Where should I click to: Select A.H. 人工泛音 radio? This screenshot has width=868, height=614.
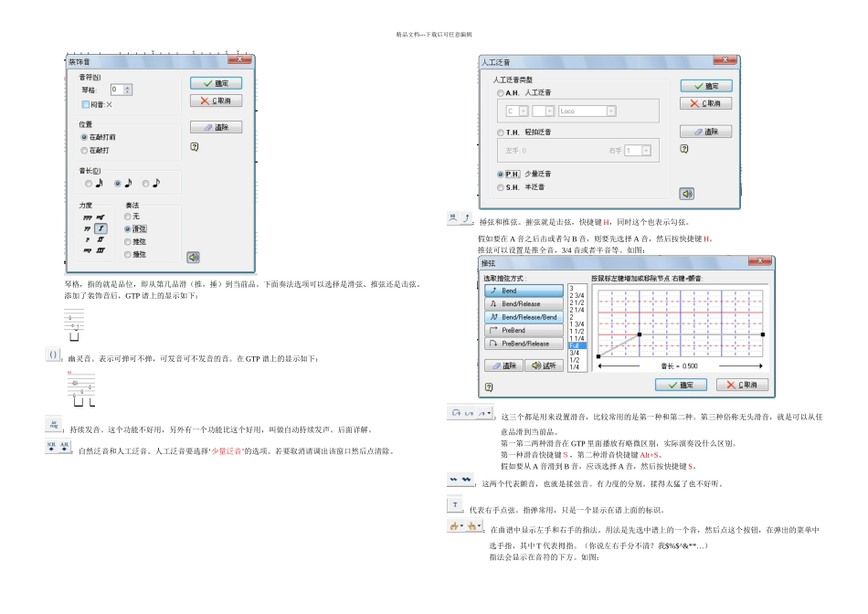pyautogui.click(x=501, y=93)
